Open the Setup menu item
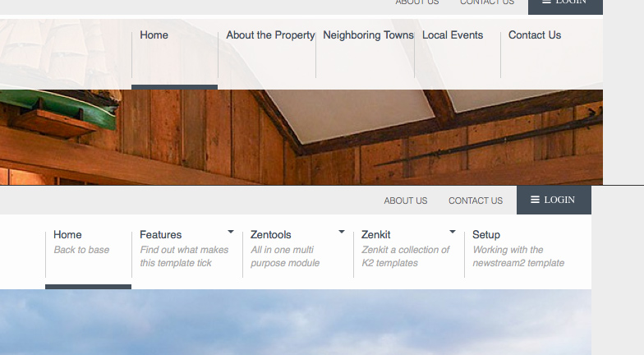 [x=486, y=235]
